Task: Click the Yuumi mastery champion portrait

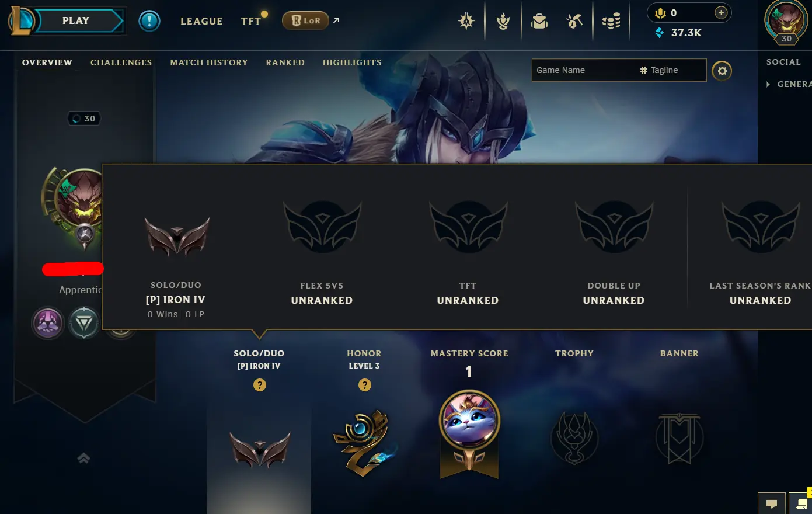Action: pos(469,421)
